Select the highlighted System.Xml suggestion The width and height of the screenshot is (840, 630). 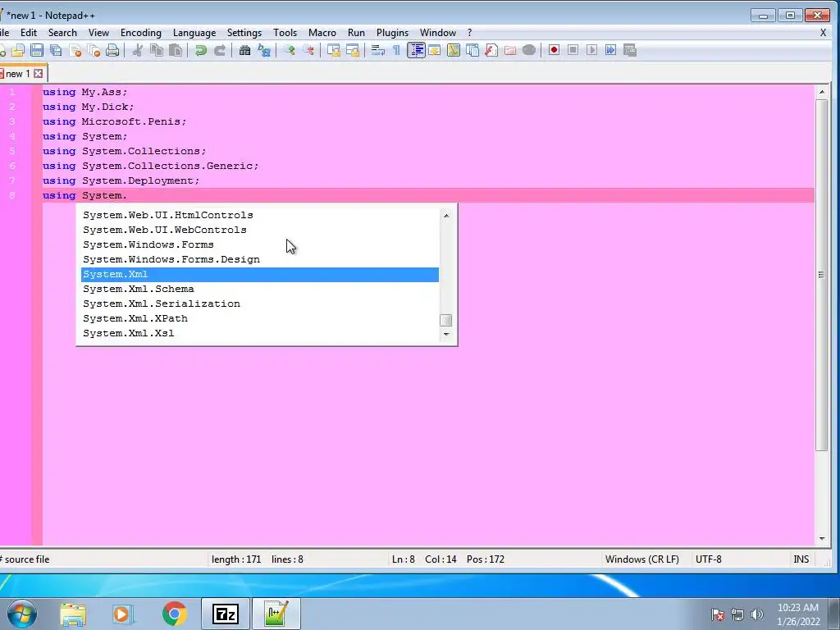(260, 274)
